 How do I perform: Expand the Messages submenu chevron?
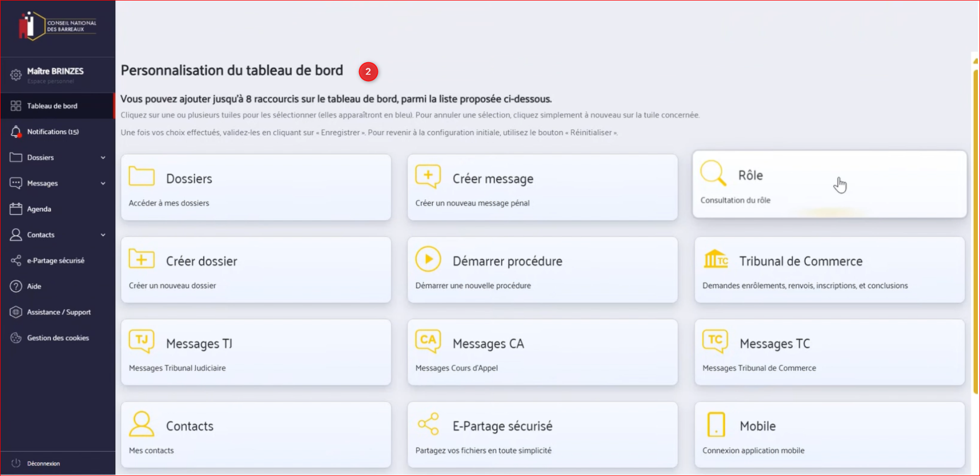[x=103, y=183]
